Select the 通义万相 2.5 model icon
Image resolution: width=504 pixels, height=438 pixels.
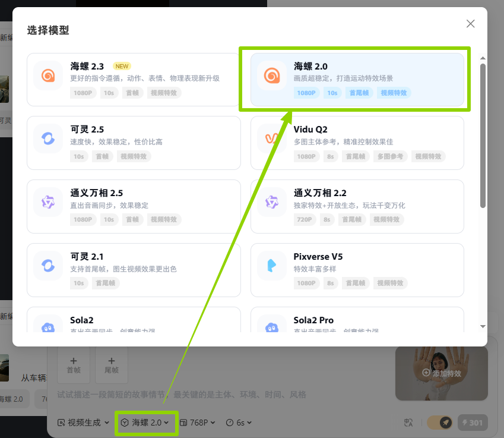click(x=48, y=203)
